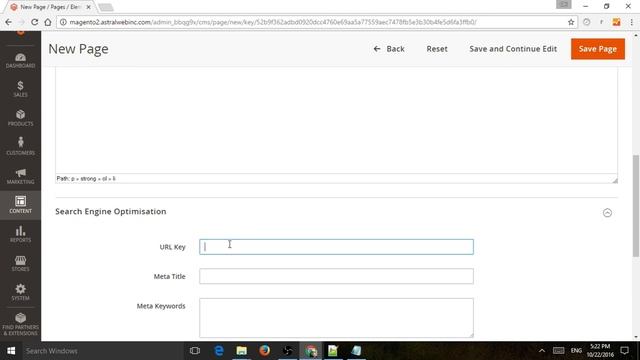Close the New Page browser tab

[88, 7]
